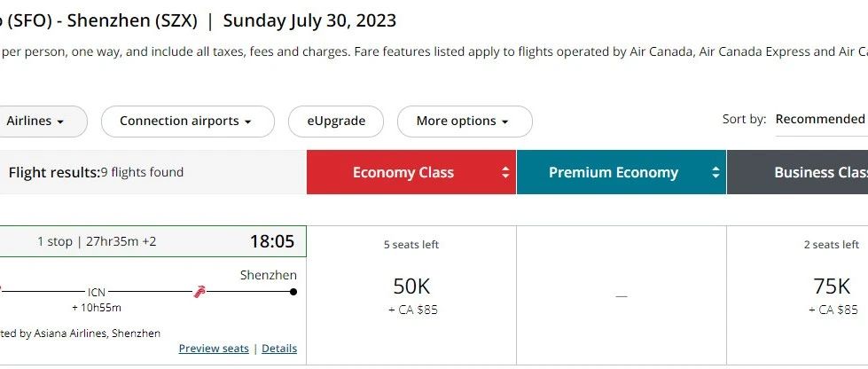Select the Economy Class column header
Image resolution: width=868 pixels, height=369 pixels.
411,172
